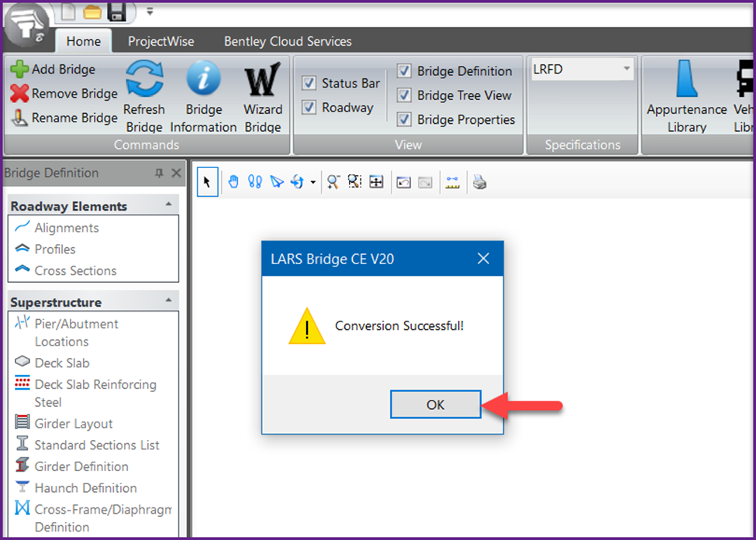Activate the arrow selection pointer tool
Viewport: 756px width, 540px height.
tap(207, 182)
